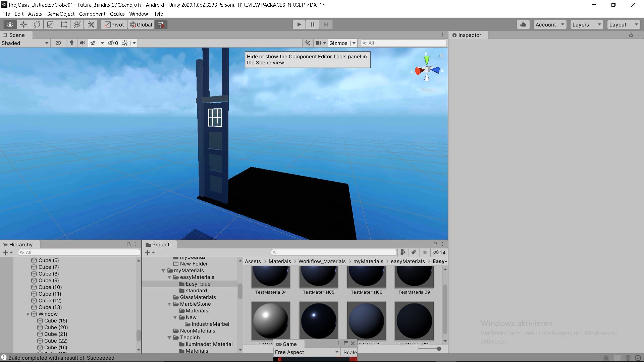Open the Gizmos dropdown arrow
This screenshot has width=644, height=362.
point(354,43)
